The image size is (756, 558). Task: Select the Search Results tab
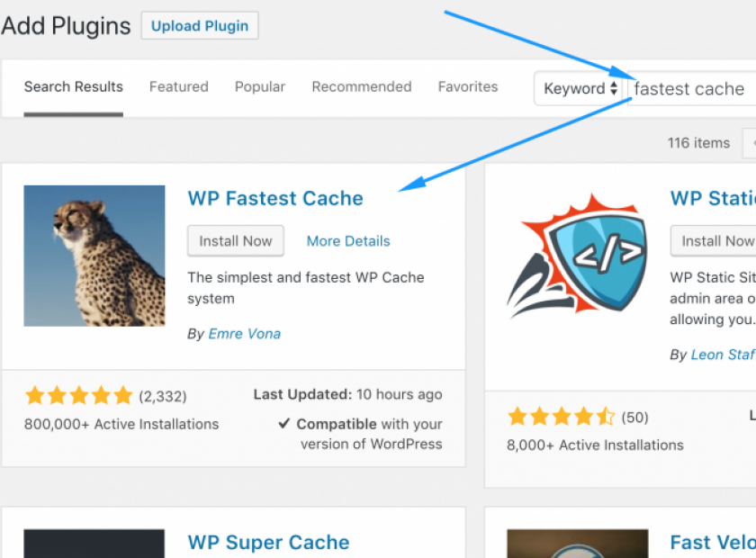(74, 87)
